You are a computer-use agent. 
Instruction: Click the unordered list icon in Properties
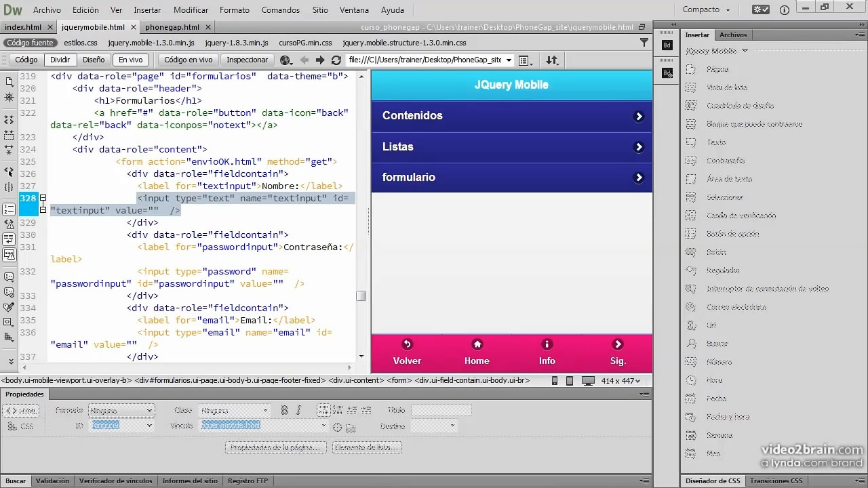point(323,410)
